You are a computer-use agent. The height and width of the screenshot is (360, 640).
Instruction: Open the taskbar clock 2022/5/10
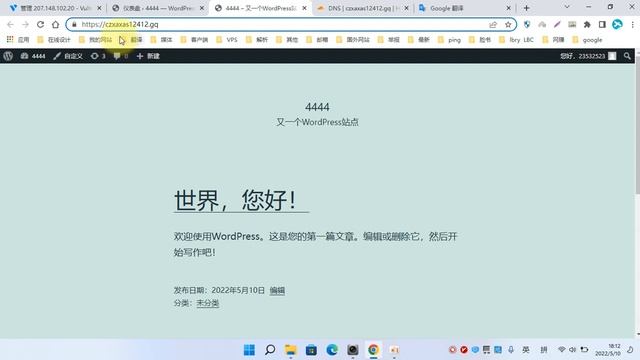coord(609,350)
